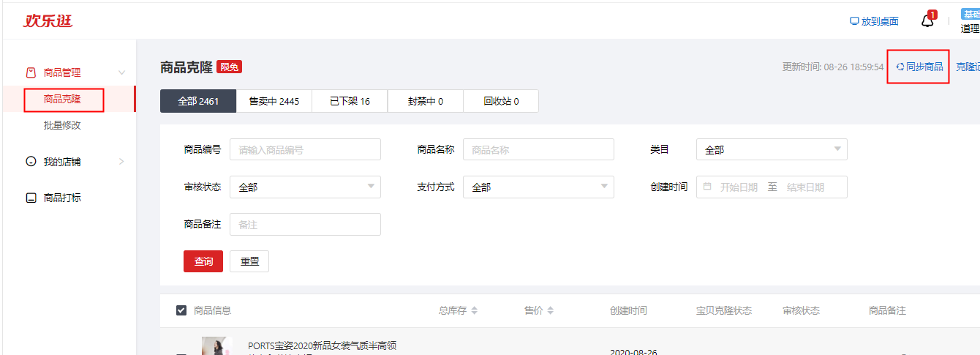The image size is (980, 355).
Task: Click into the 商品编号 input field
Action: point(305,149)
